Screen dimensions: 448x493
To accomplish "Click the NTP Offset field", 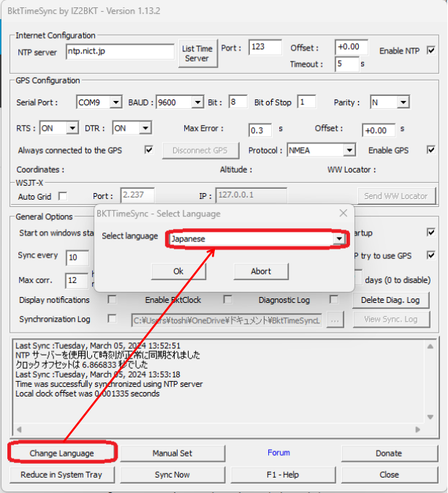I will click(352, 47).
